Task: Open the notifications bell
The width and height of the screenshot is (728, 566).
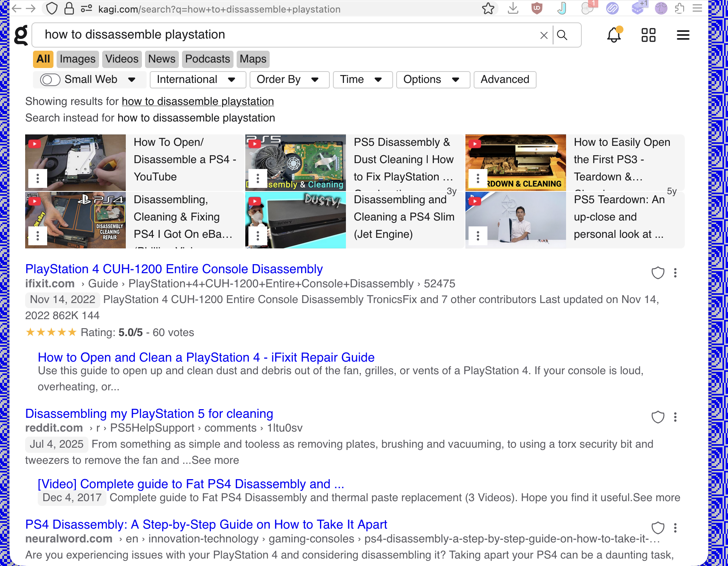Action: [613, 35]
